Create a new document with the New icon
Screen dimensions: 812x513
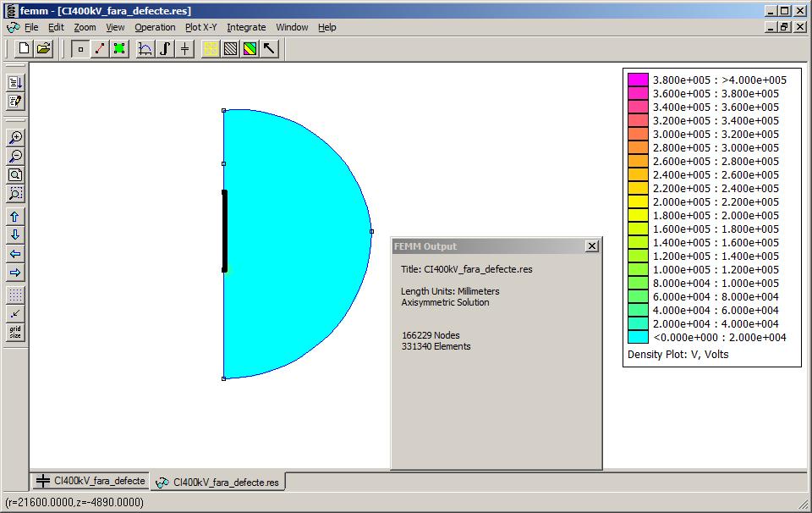pos(24,49)
